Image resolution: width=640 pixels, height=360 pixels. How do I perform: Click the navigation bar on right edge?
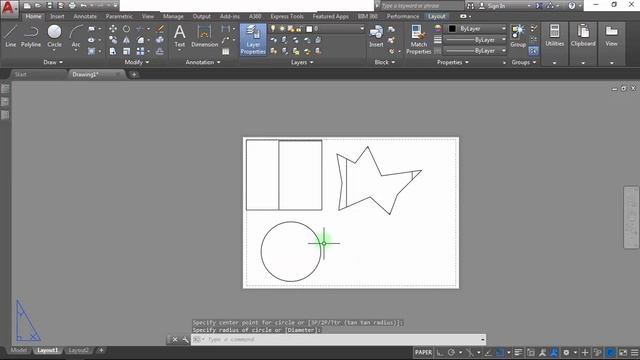[631, 217]
